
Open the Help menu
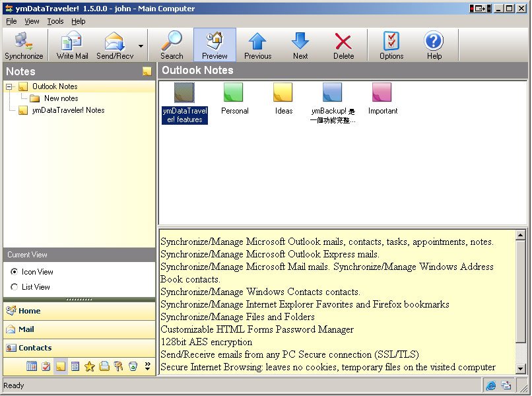[x=79, y=21]
